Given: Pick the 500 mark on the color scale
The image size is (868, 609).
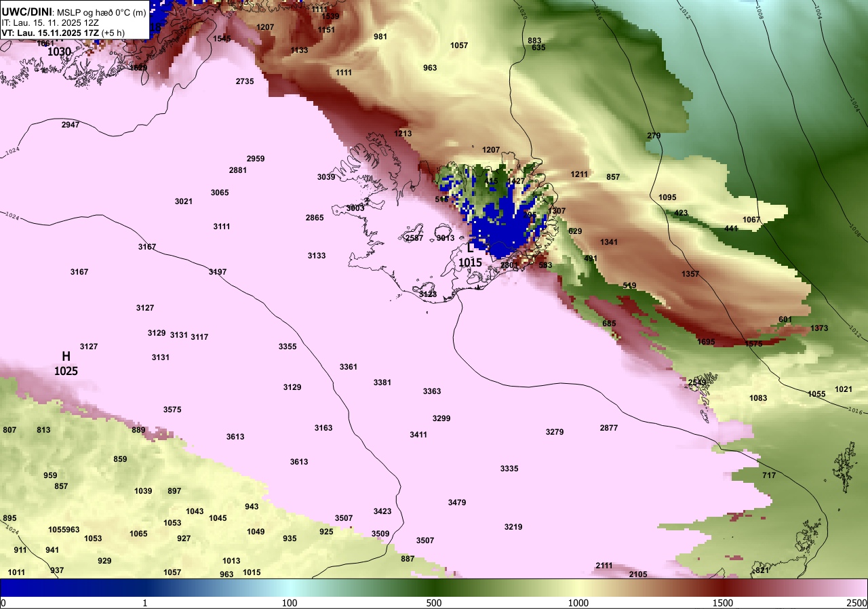Looking at the screenshot, I should (434, 603).
